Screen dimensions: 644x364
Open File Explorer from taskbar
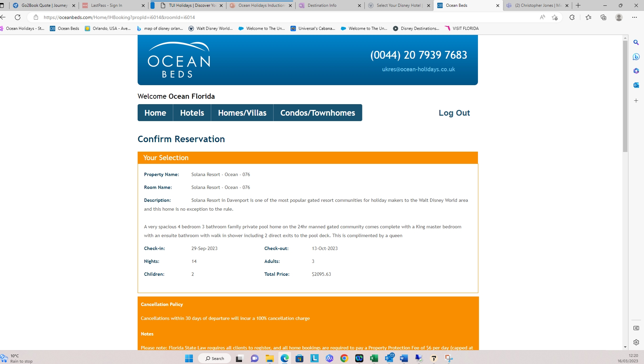269,358
